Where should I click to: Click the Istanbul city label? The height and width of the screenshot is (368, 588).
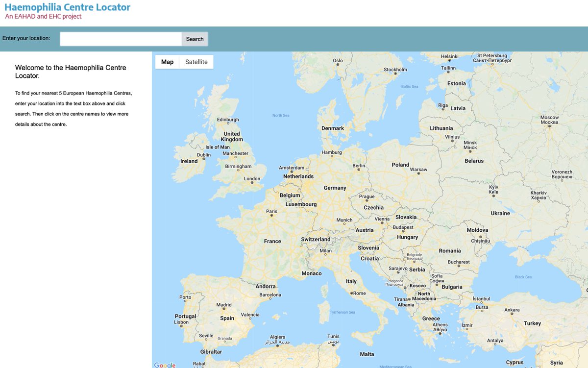point(481,298)
